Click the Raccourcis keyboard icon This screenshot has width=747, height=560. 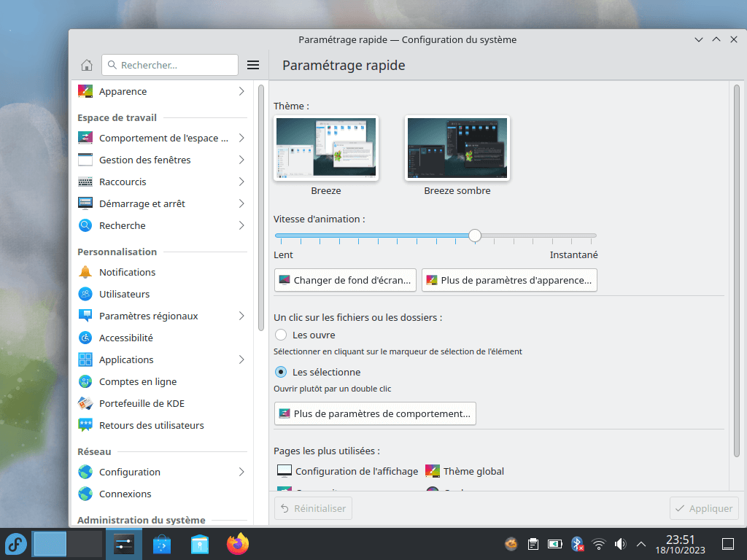pos(85,182)
